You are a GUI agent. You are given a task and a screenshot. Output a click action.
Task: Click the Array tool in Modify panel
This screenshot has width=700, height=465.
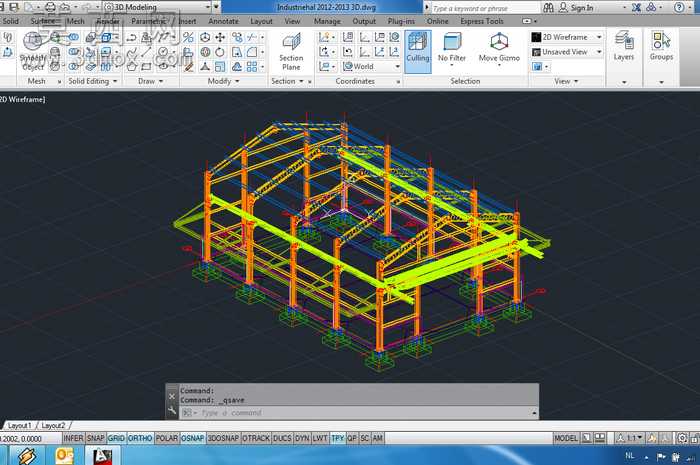[252, 66]
